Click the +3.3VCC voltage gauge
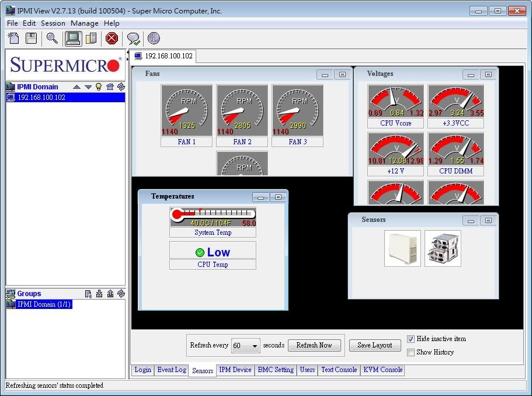 456,101
